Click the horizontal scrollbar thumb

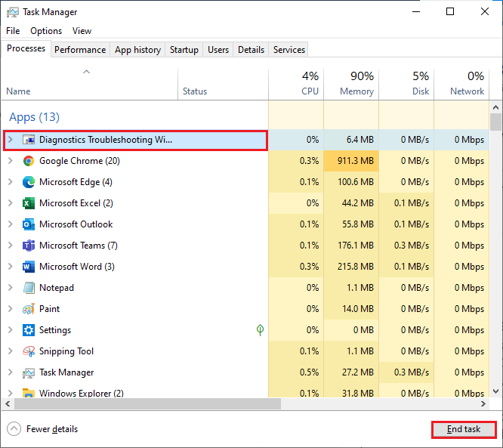147,403
